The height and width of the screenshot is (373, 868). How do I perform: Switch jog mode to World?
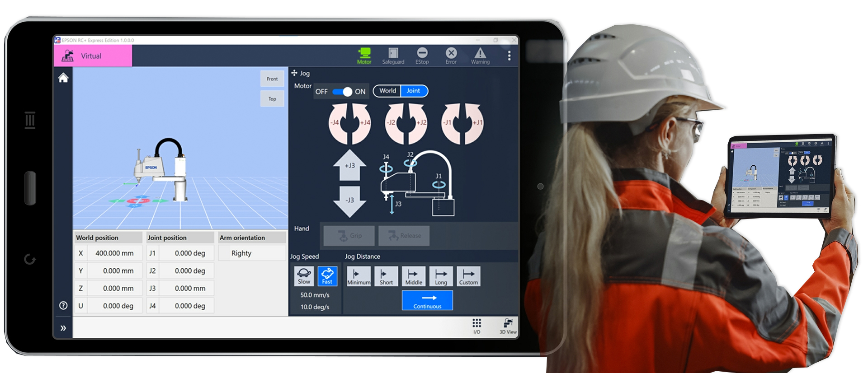pos(387,91)
